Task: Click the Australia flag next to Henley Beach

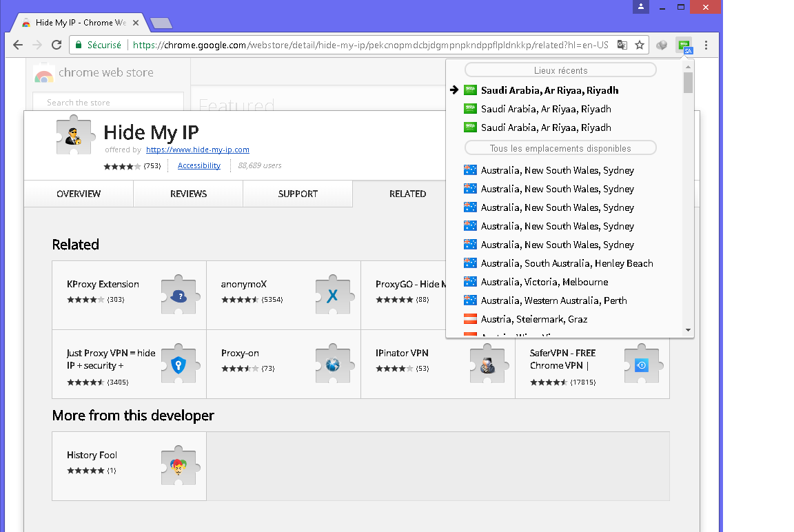Action: 471,263
